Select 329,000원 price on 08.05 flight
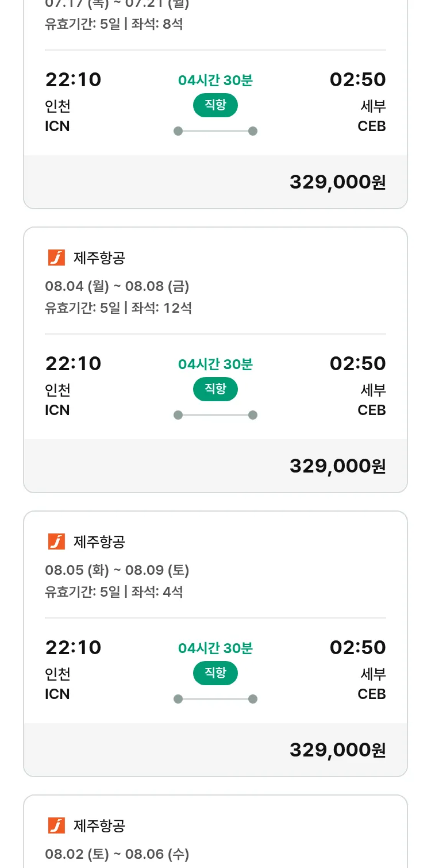The image size is (431, 868). [x=337, y=750]
